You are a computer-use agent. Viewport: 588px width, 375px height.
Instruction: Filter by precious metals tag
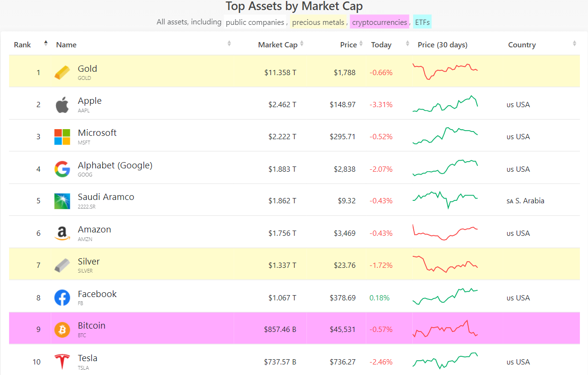318,22
